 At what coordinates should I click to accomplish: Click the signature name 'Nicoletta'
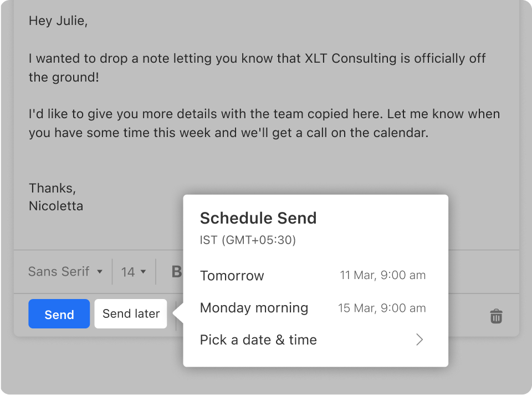[x=55, y=205]
